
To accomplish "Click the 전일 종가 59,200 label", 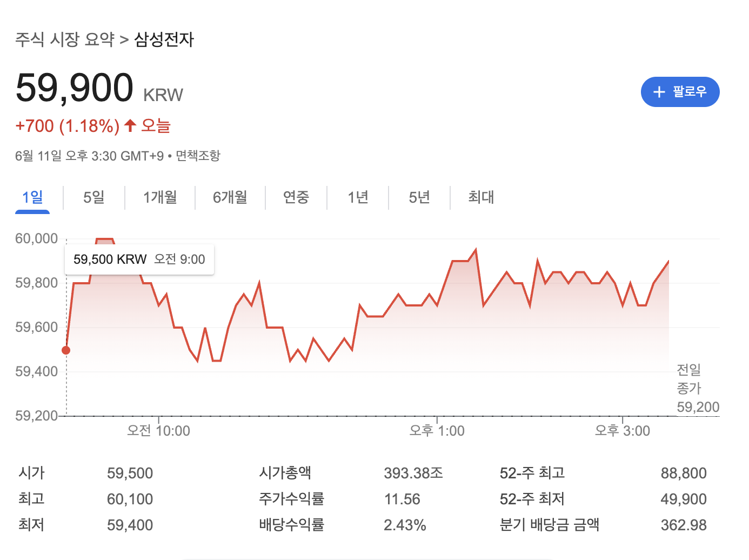I will pos(698,388).
